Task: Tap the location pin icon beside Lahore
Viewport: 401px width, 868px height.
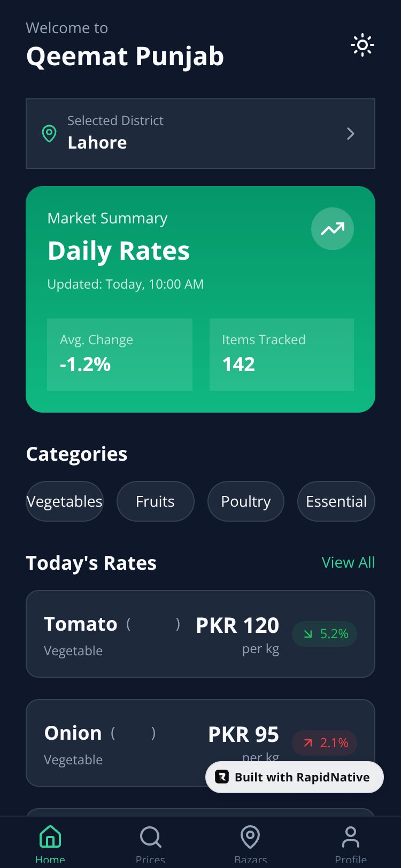Action: point(49,134)
